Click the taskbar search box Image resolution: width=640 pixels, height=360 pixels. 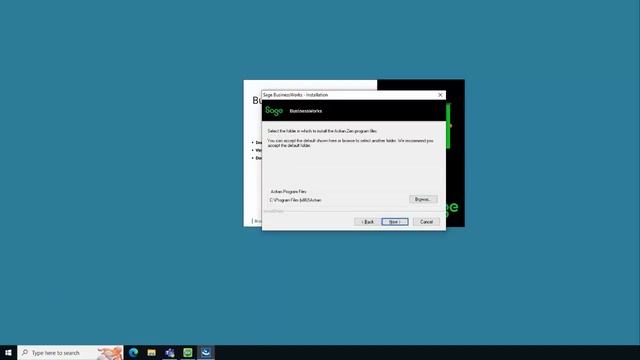(x=70, y=353)
